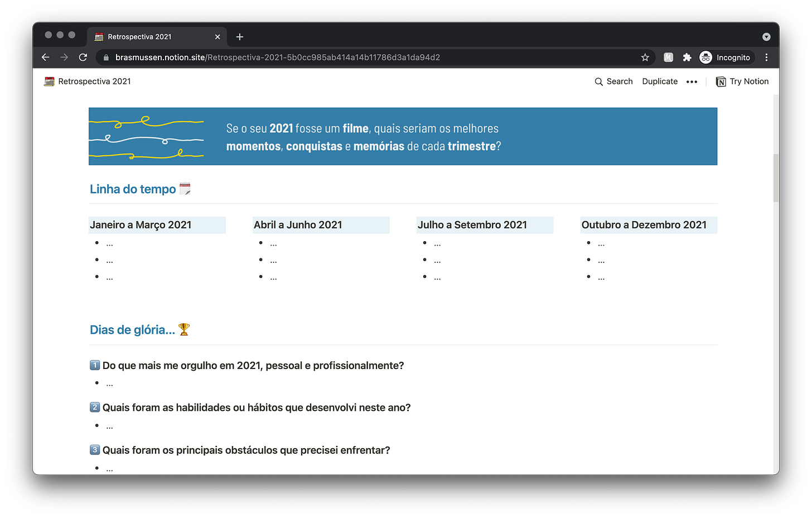Open a new browser tab
Image resolution: width=812 pixels, height=518 pixels.
240,37
